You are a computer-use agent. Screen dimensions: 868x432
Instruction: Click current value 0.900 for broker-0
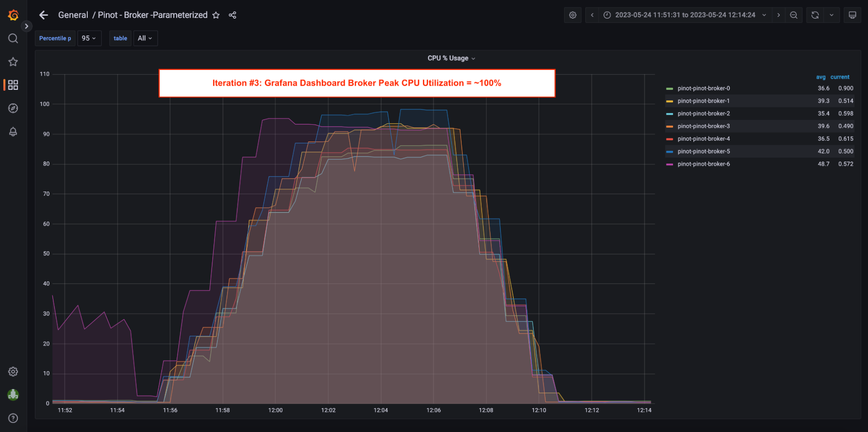tap(845, 88)
